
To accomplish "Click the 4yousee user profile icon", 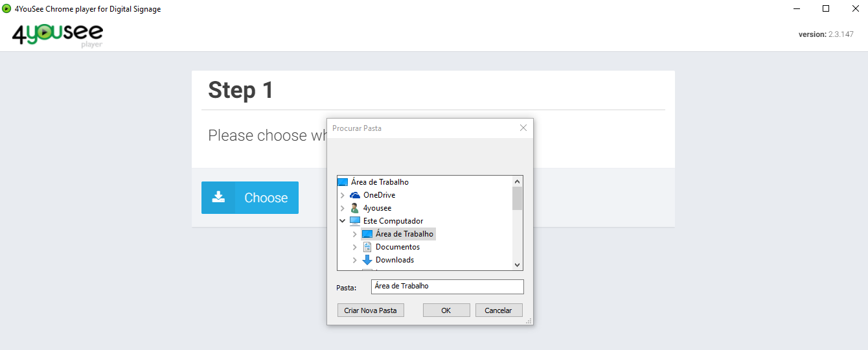I will click(x=355, y=208).
